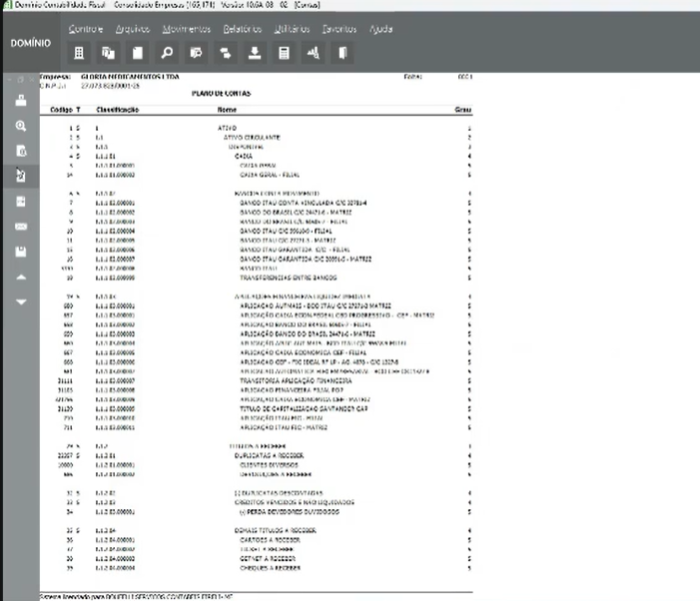Go to previous page with up arrow
This screenshot has width=700, height=601.
[21, 278]
